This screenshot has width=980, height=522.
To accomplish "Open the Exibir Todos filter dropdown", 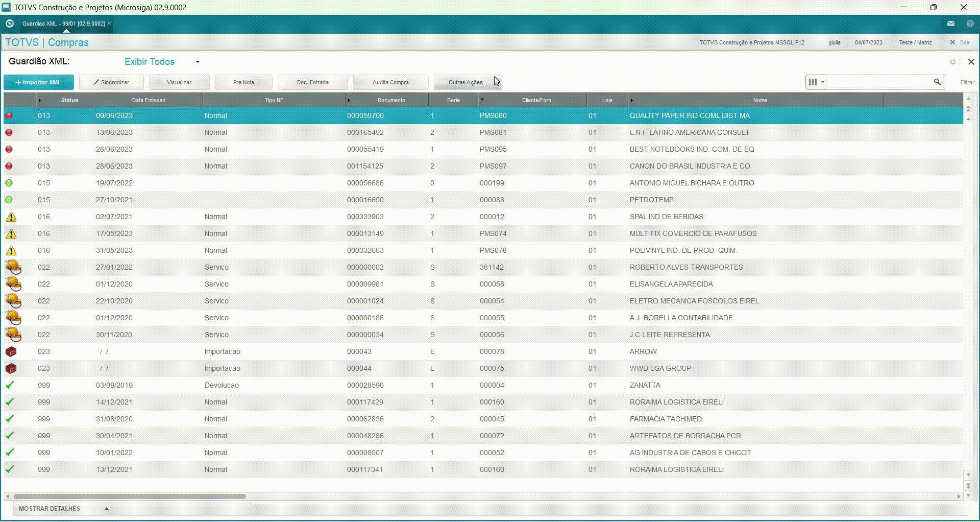I will (x=162, y=62).
